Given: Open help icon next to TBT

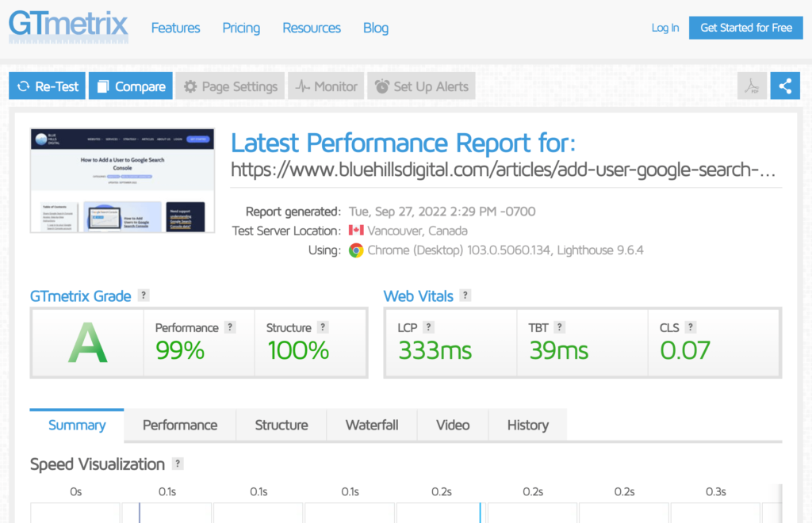Looking at the screenshot, I should (559, 327).
